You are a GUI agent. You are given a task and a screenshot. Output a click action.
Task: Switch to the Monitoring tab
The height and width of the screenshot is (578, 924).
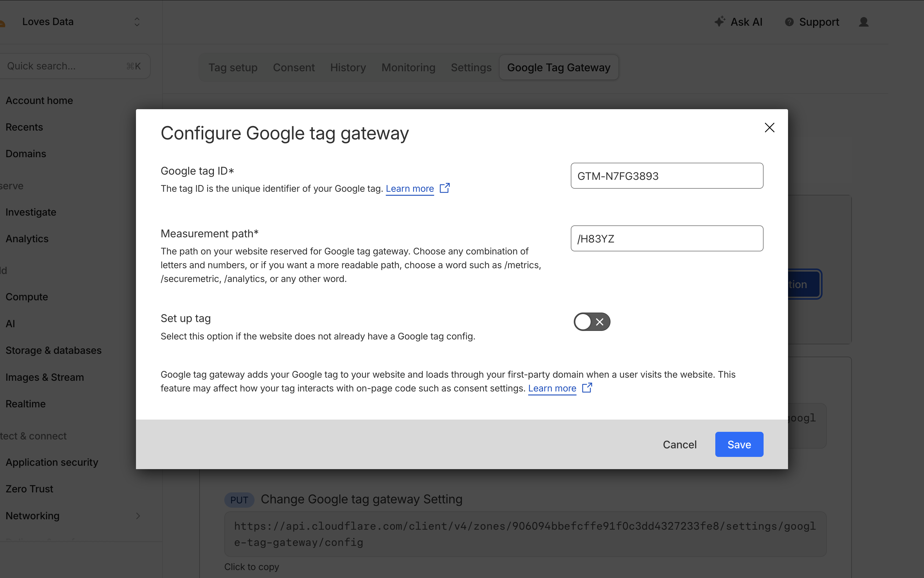408,68
